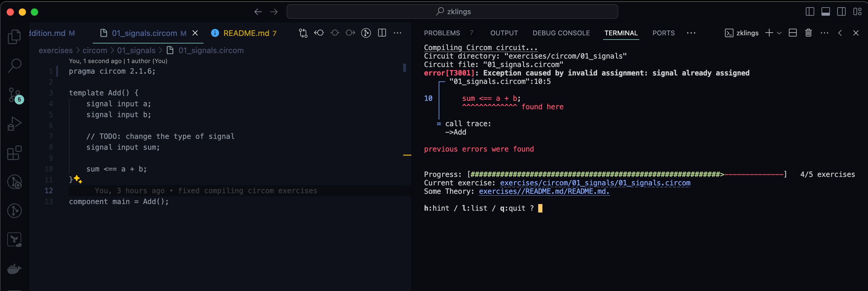This screenshot has width=868, height=291.
Task: Show additional panel tabs with ellipsis
Action: (x=691, y=33)
